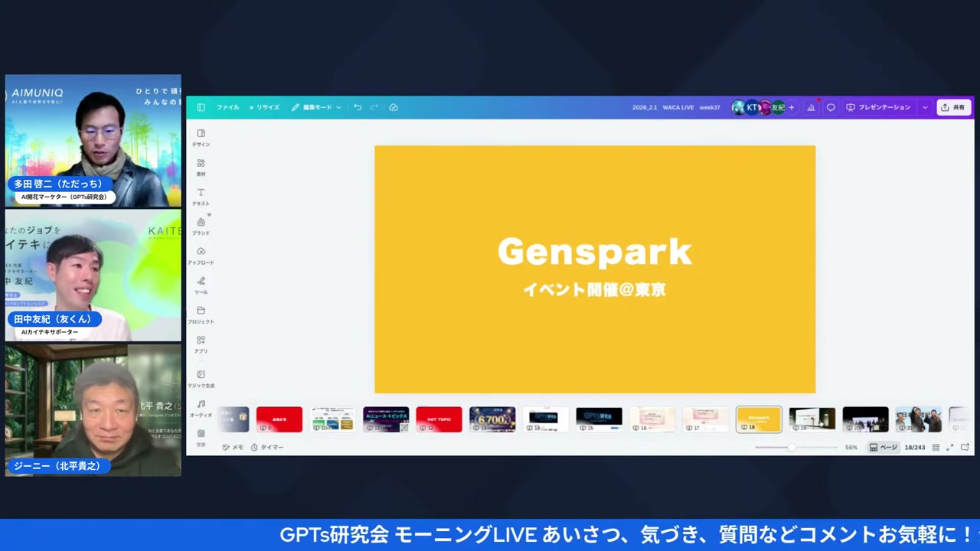Start the タイマー (Timer)

click(267, 447)
